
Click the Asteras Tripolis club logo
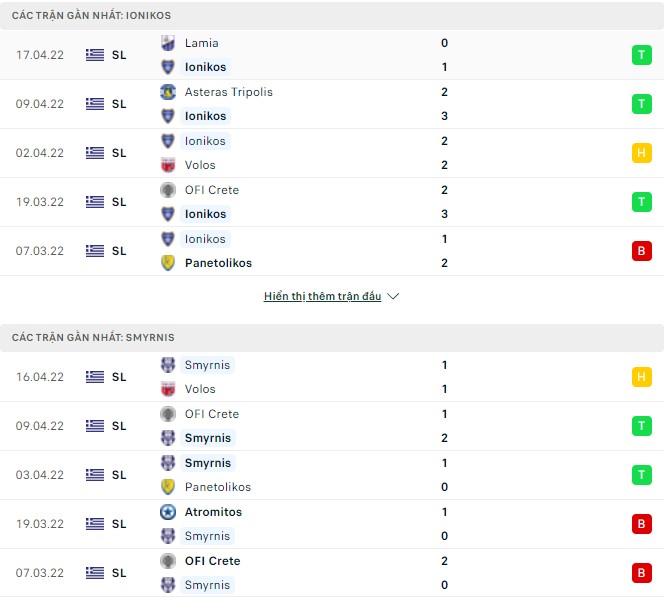(x=168, y=92)
